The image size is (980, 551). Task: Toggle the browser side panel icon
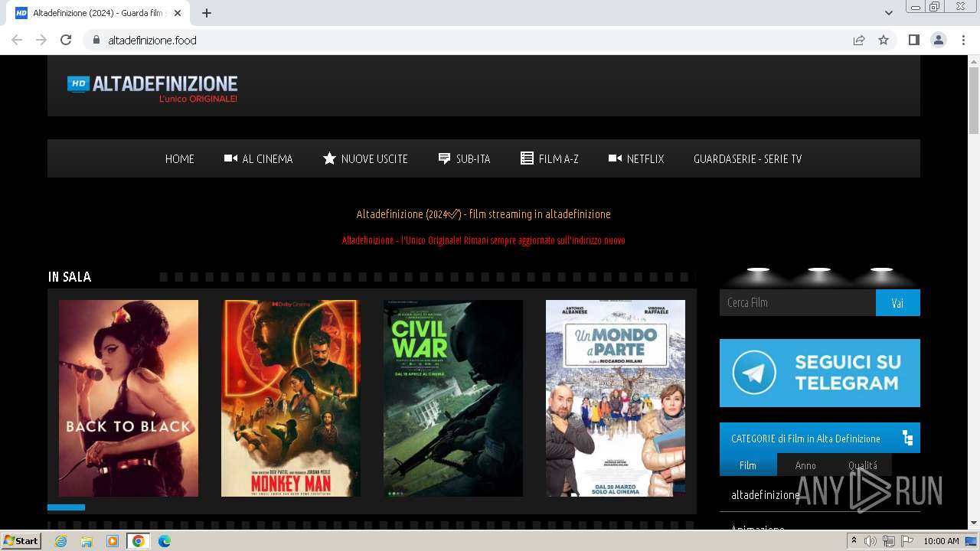coord(913,40)
